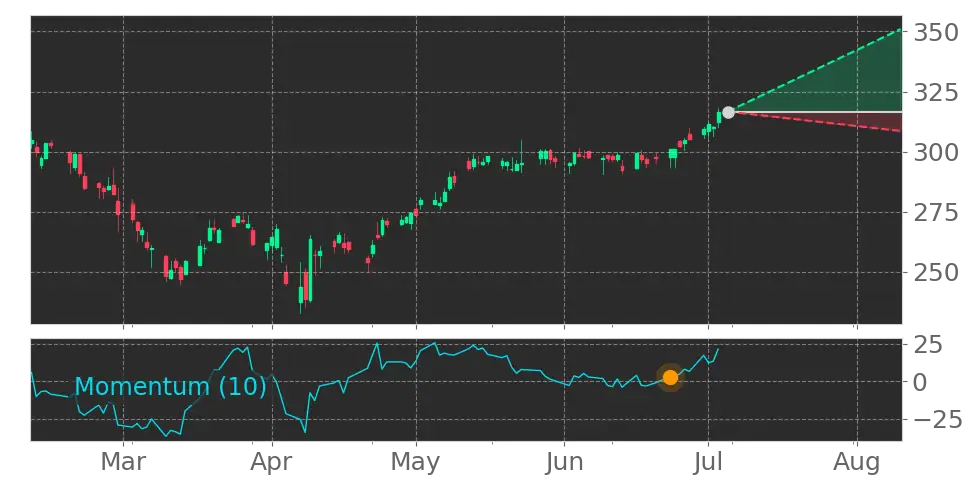Image resolution: width=972 pixels, height=486 pixels.
Task: Click the −25 momentum axis label
Action: (x=937, y=420)
